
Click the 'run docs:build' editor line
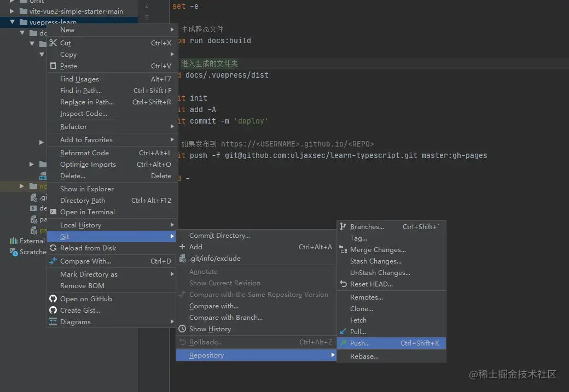(x=220, y=40)
